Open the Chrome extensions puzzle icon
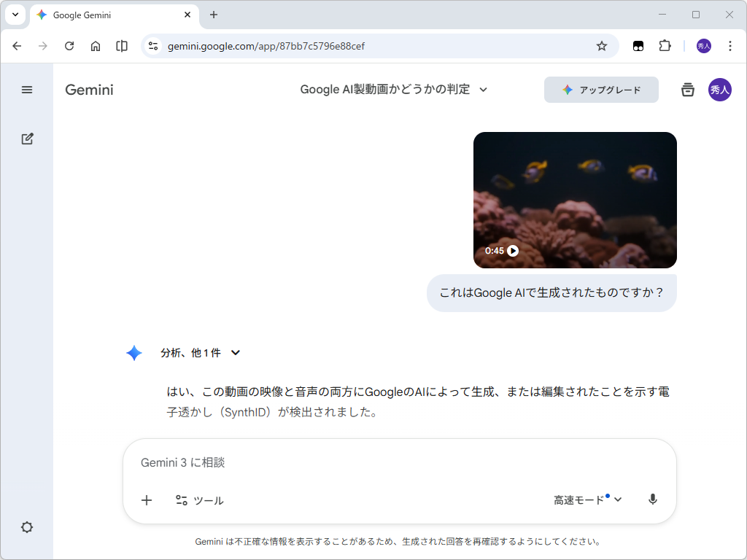747x560 pixels. (x=665, y=45)
